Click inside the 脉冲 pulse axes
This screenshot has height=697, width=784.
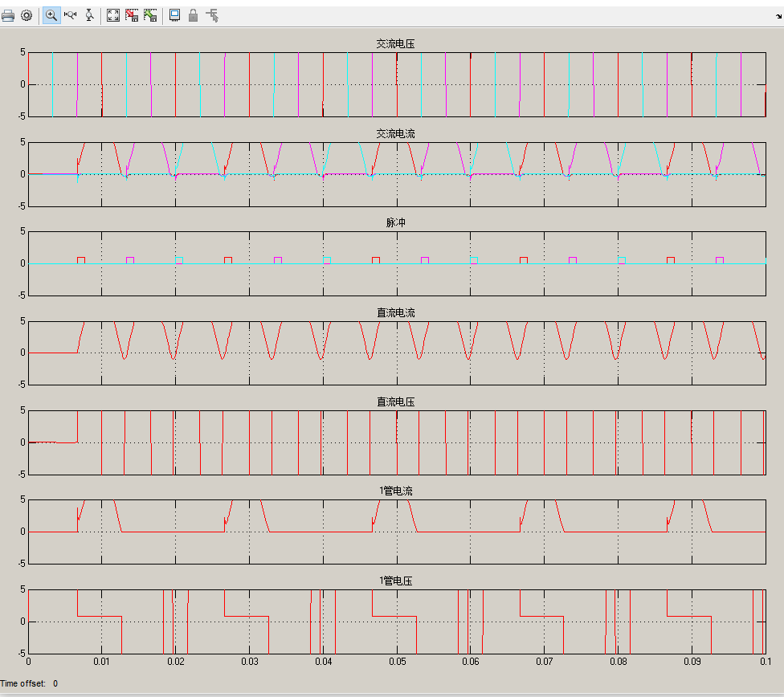pyautogui.click(x=397, y=263)
